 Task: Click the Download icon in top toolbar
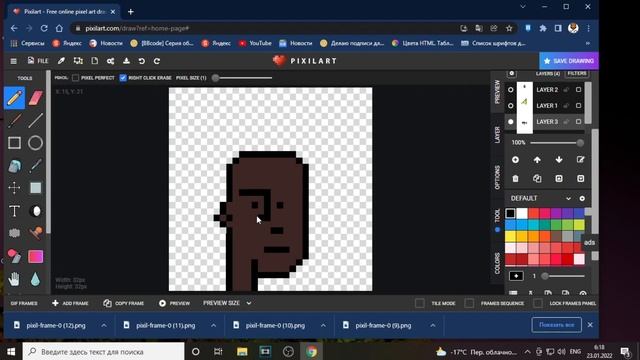coord(127,61)
